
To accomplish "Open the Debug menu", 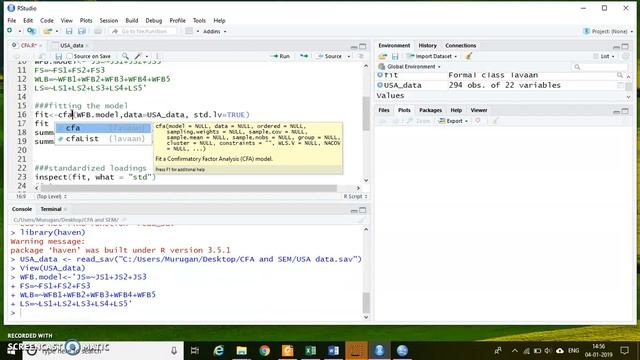I will pos(153,20).
